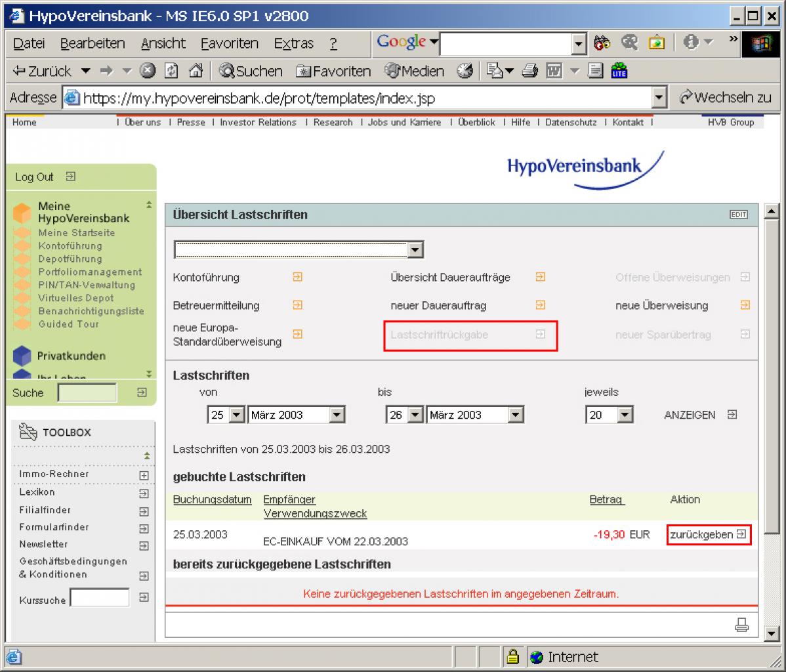The image size is (786, 672).
Task: Open the account selection dropdown
Action: click(x=299, y=249)
